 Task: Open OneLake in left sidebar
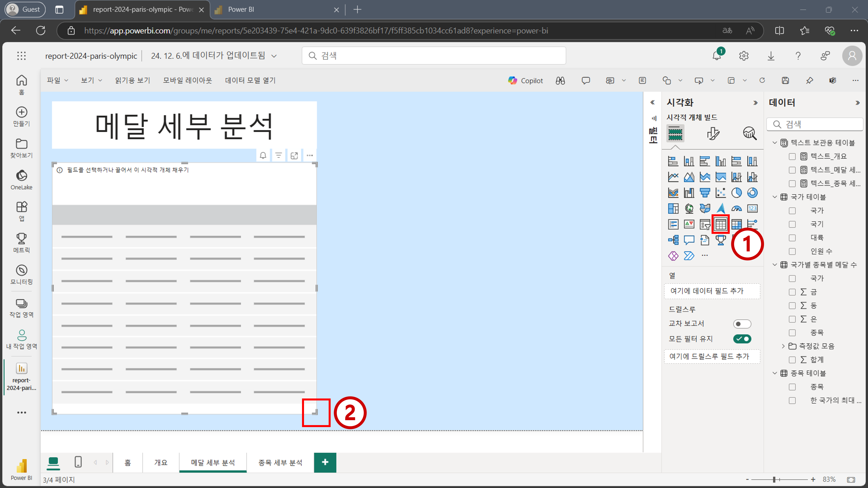click(x=22, y=180)
